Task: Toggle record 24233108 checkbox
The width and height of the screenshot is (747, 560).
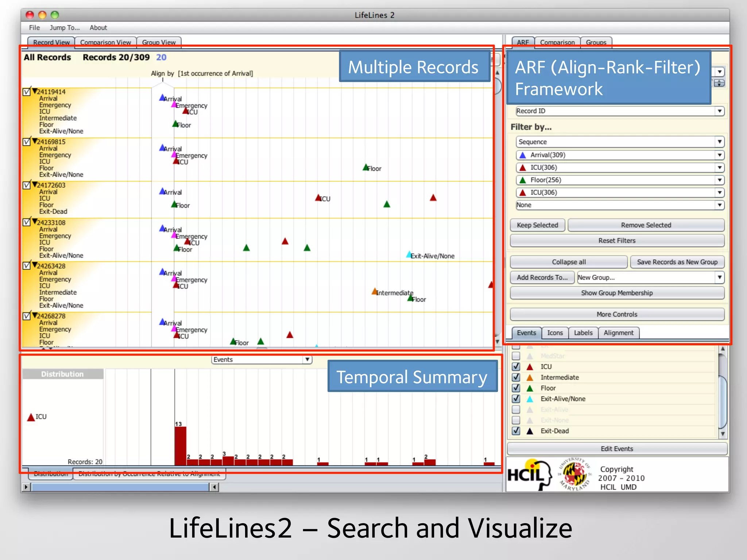Action: [x=27, y=222]
